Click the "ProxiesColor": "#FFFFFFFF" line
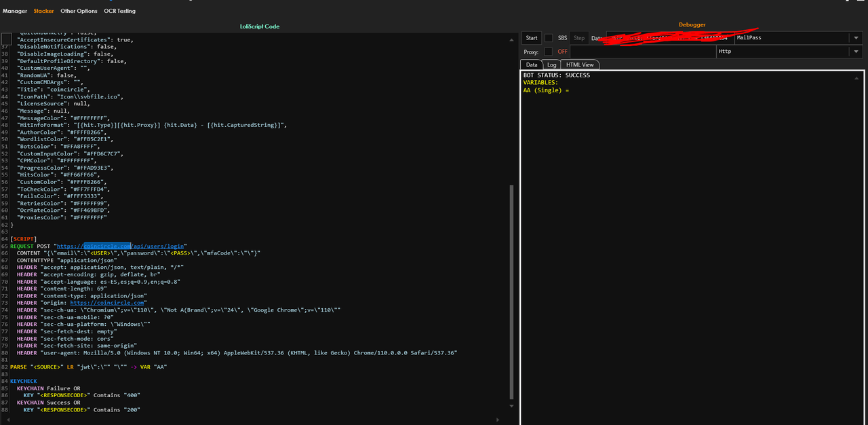Image resolution: width=868 pixels, height=425 pixels. click(62, 217)
